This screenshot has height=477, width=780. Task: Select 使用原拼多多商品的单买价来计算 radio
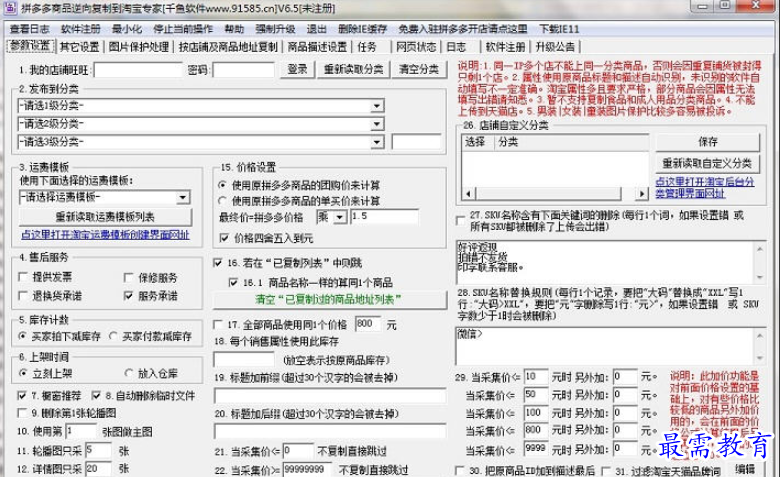[x=222, y=200]
